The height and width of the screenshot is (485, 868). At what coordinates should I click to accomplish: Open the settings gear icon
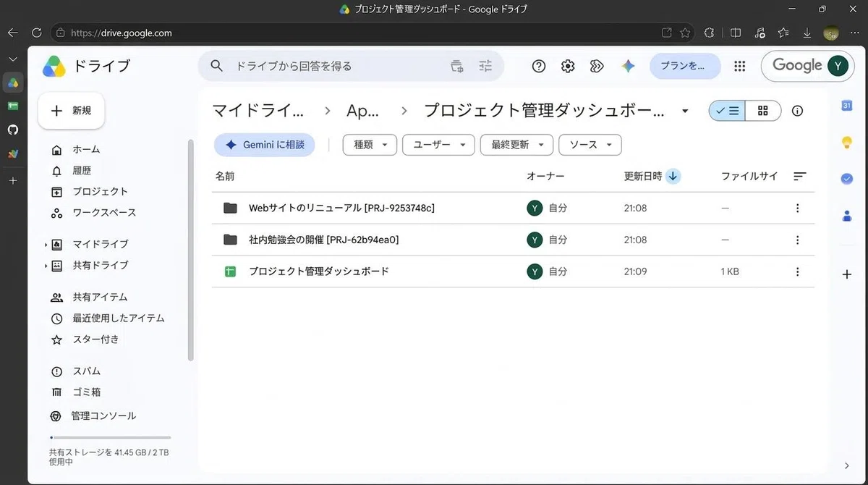(x=568, y=66)
